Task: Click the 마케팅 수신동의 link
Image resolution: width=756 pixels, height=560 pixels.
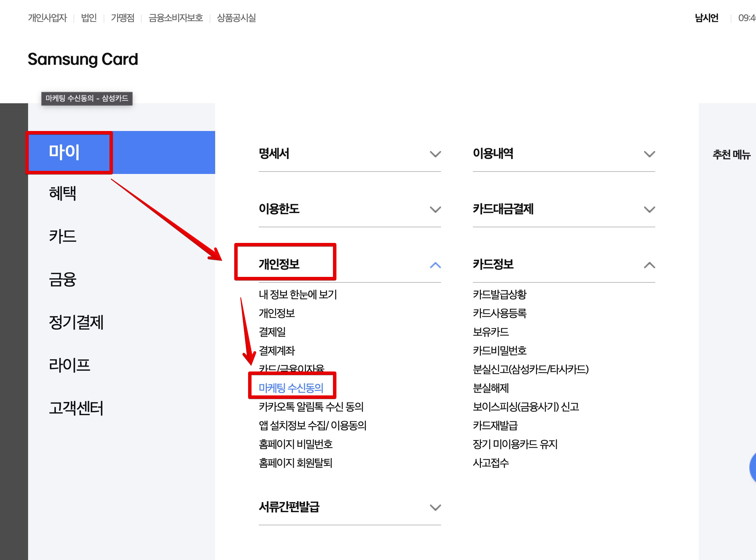Action: [x=291, y=388]
